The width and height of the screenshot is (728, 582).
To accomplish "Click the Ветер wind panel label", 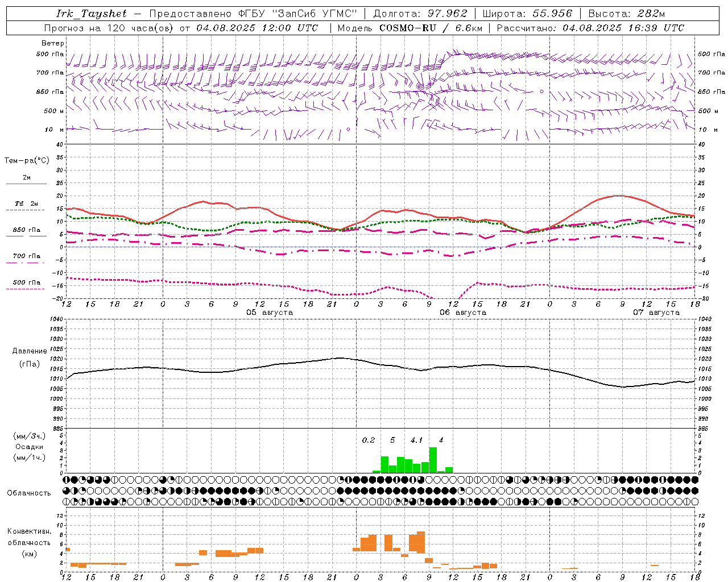I will coord(53,43).
